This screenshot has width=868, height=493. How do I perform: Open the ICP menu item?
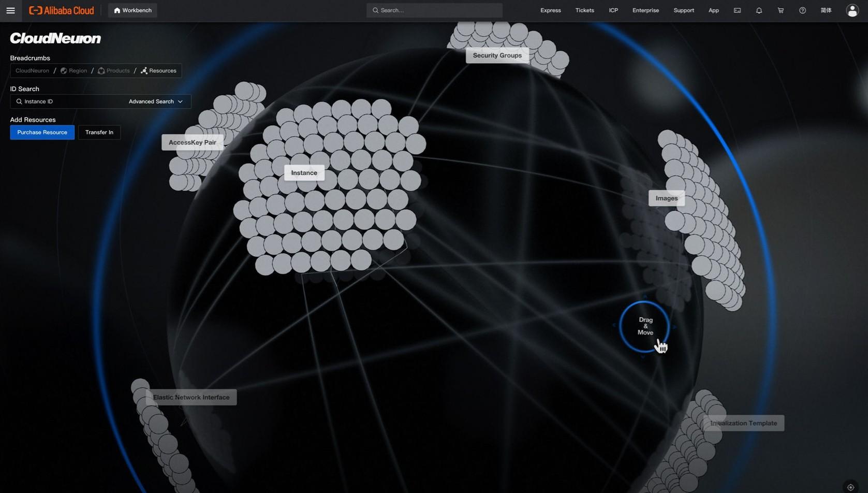click(x=613, y=10)
